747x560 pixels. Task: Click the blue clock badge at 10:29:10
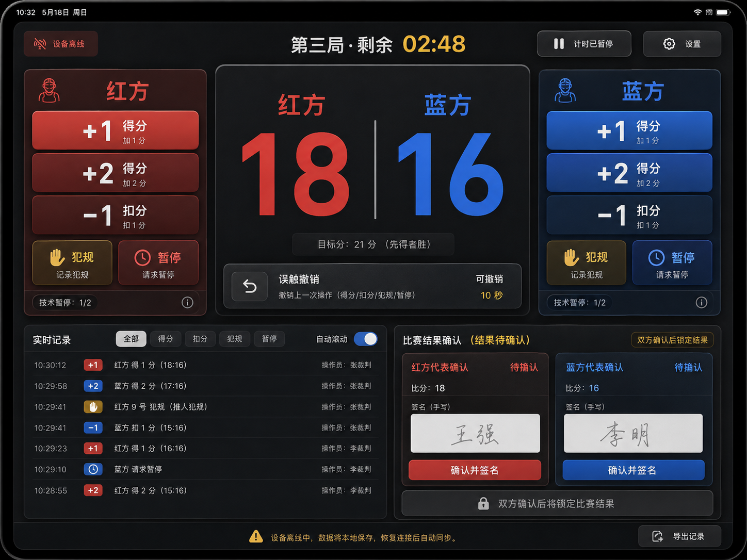93,469
